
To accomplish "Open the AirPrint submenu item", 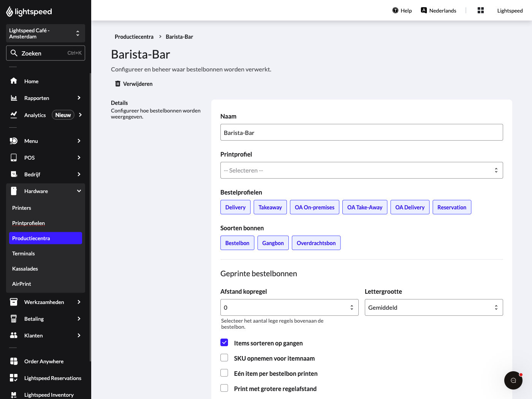I will click(x=46, y=284).
